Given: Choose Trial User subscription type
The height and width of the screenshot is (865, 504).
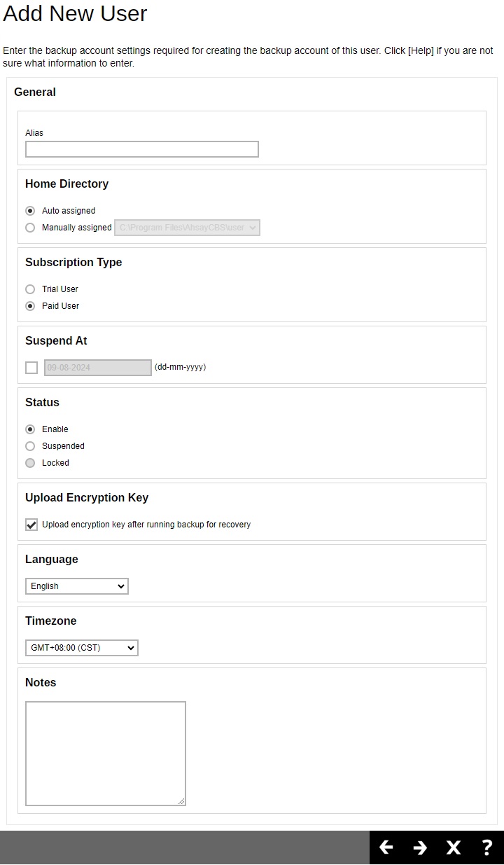Looking at the screenshot, I should point(30,289).
